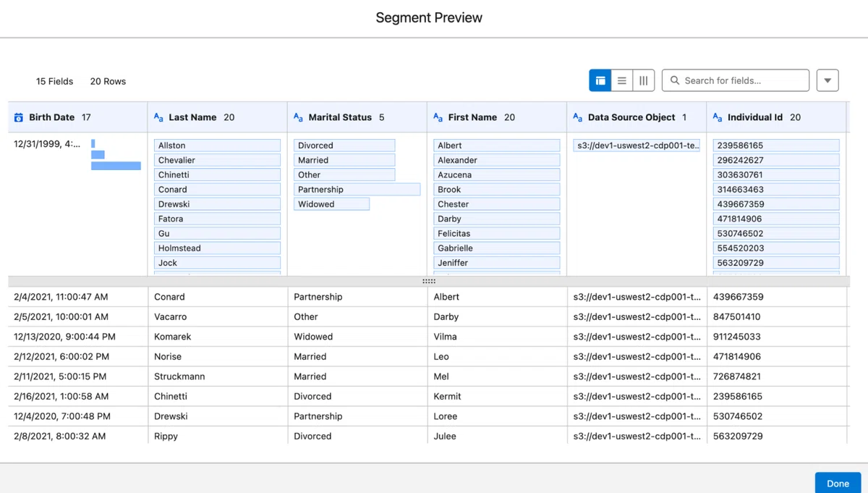Select the Azucena first name facet
868x493 pixels.
tap(497, 174)
